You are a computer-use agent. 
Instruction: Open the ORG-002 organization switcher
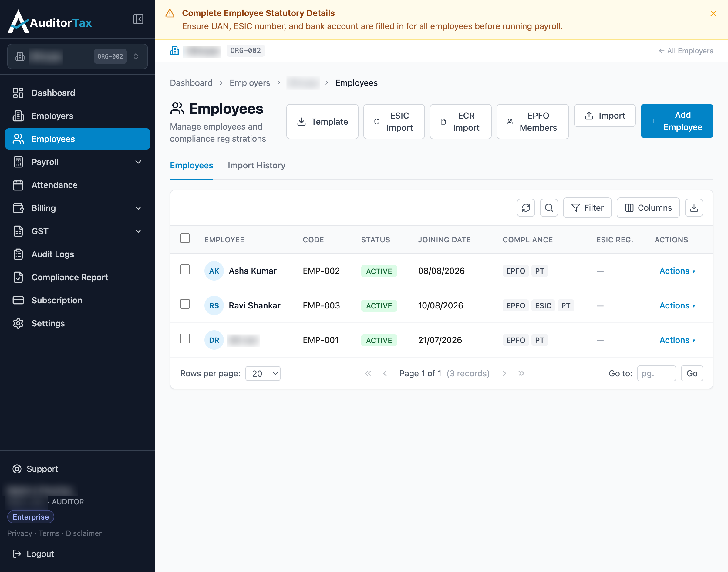(x=77, y=56)
